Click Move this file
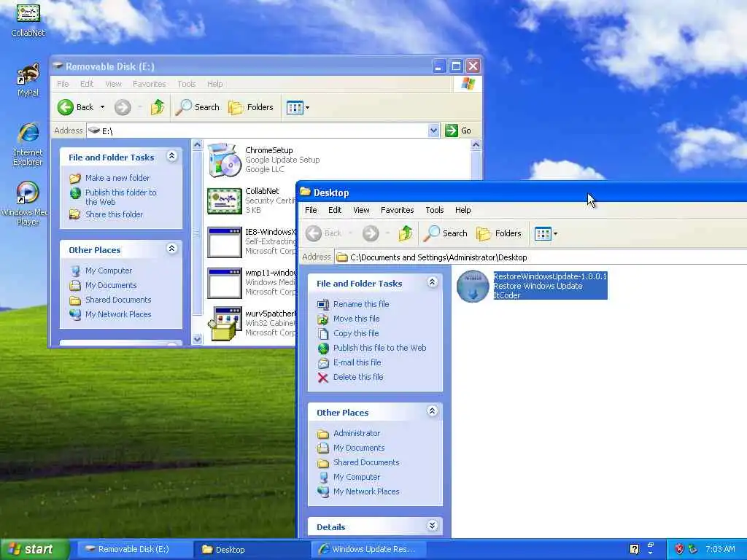The image size is (747, 560). pyautogui.click(x=356, y=319)
